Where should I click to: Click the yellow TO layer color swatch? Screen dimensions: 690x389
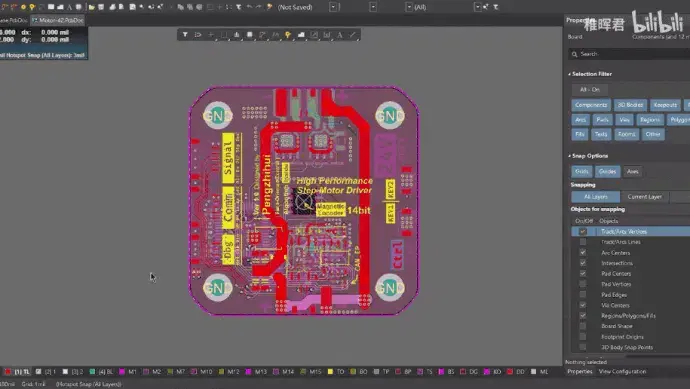330,372
